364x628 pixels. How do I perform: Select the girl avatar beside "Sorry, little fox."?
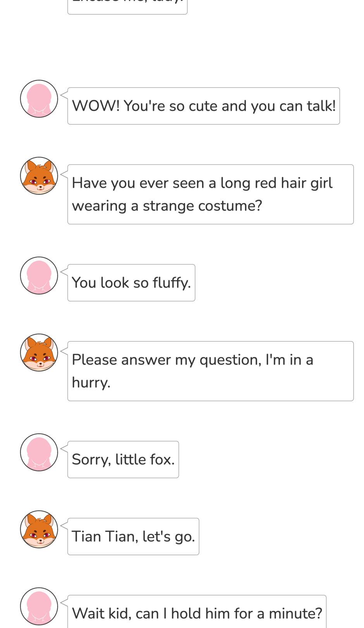point(39,452)
